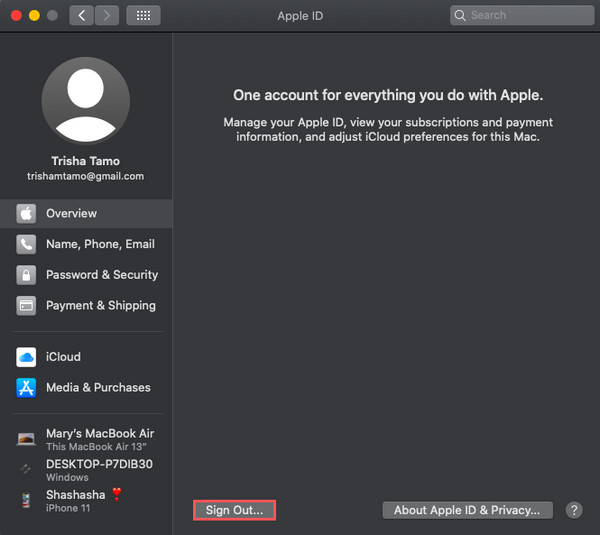Image resolution: width=600 pixels, height=535 pixels.
Task: Open Payment & Shipping section
Action: coord(86,305)
